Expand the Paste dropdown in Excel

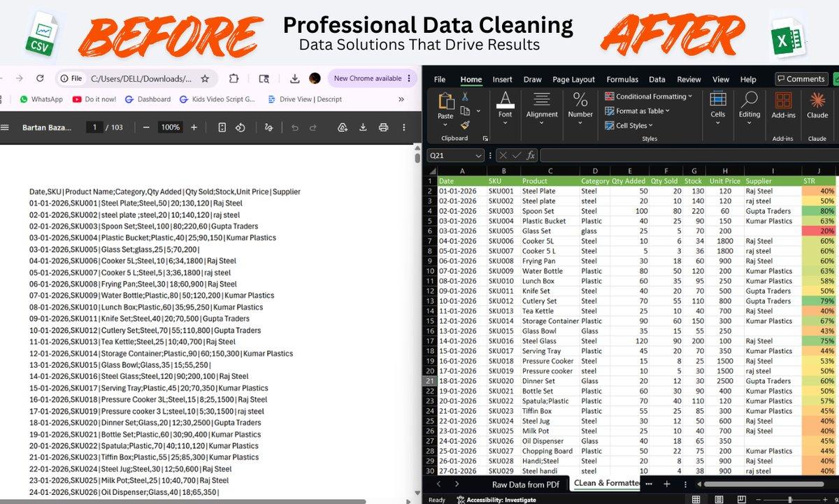(x=445, y=125)
